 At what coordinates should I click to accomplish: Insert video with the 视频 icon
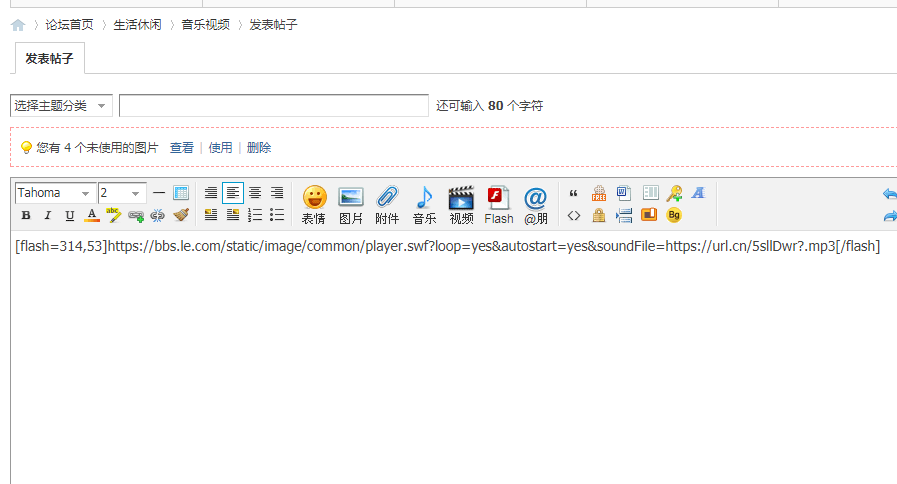point(461,205)
